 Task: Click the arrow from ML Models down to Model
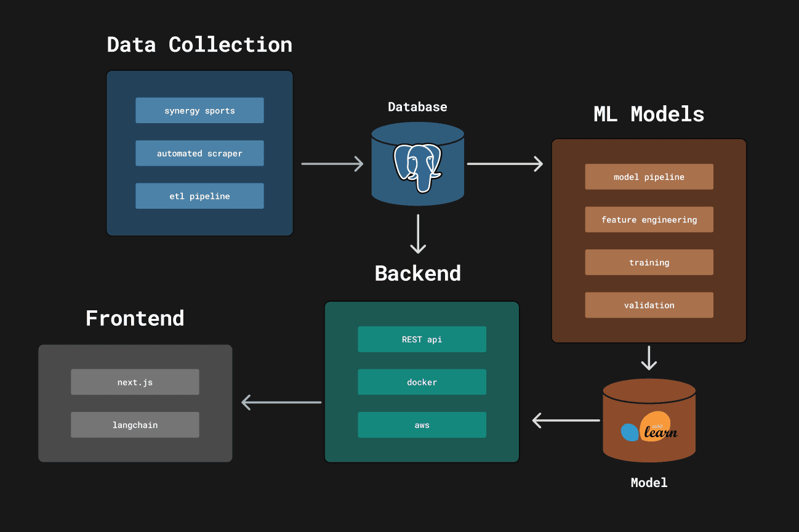[649, 358]
